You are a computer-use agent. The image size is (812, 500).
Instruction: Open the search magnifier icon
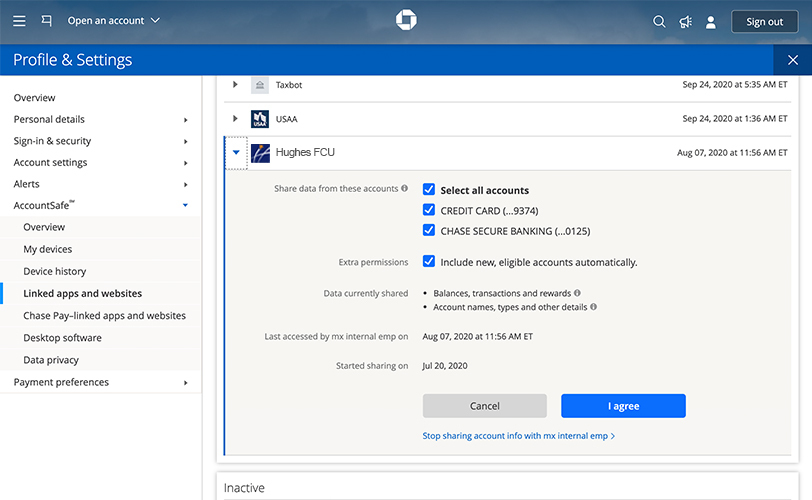659,22
